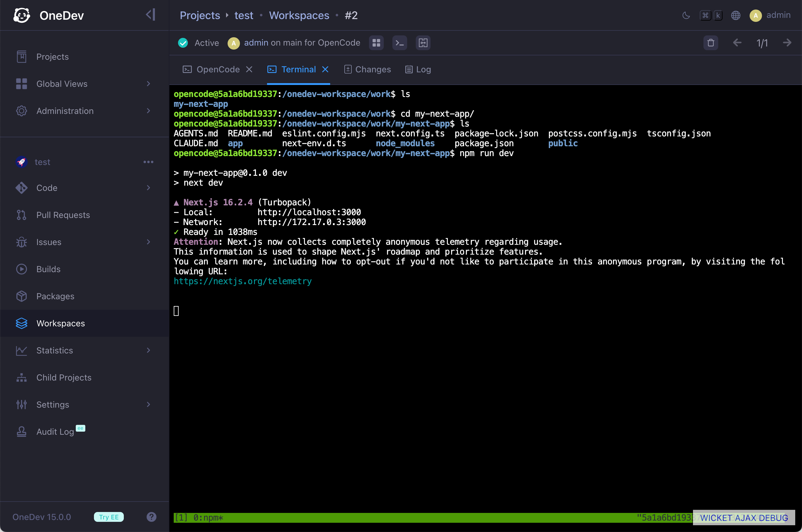Open help with the question mark icon
The image size is (802, 532).
pyautogui.click(x=151, y=517)
